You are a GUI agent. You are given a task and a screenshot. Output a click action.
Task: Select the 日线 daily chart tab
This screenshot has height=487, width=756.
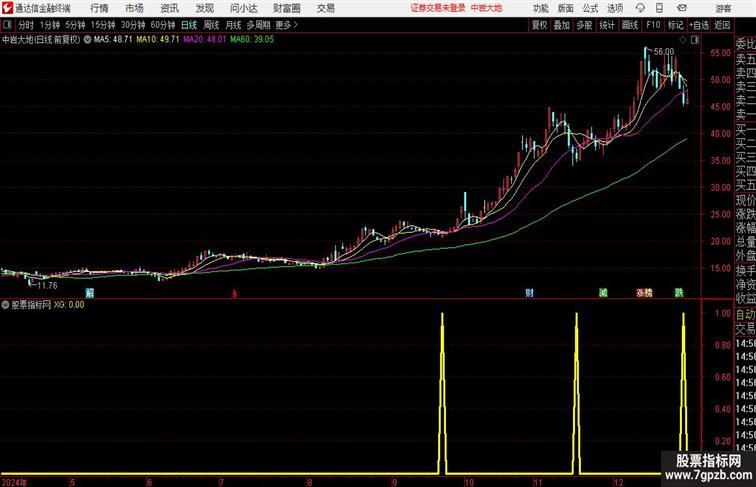pos(189,25)
